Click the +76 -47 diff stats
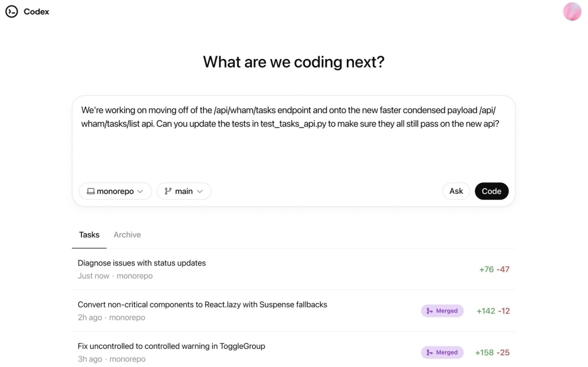Image resolution: width=588 pixels, height=367 pixels. pyautogui.click(x=494, y=270)
